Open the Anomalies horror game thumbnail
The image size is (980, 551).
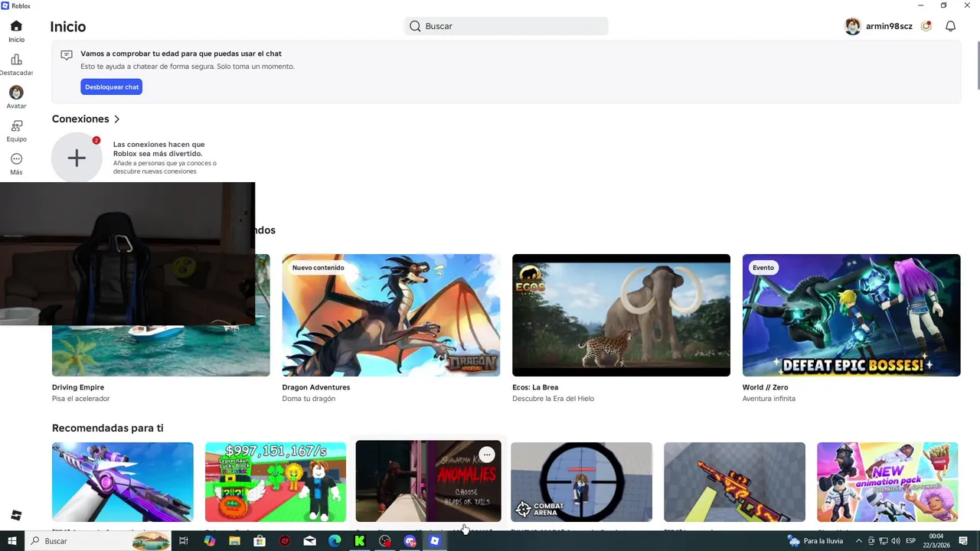pyautogui.click(x=428, y=482)
